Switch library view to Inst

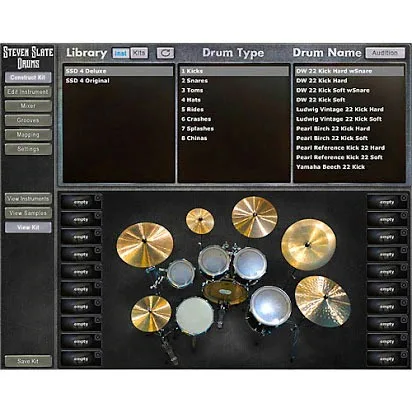point(120,53)
